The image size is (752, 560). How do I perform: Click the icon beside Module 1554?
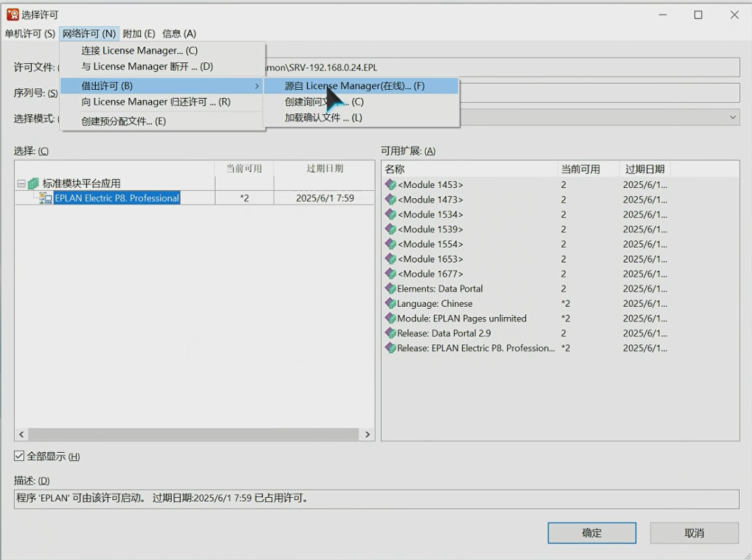pos(390,244)
